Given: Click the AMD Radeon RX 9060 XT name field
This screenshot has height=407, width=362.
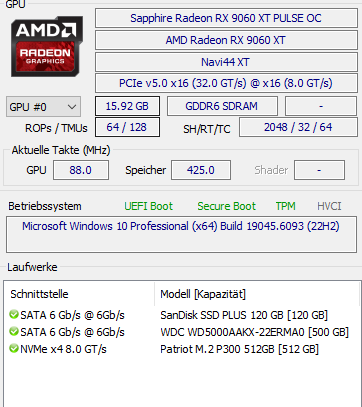Looking at the screenshot, I should 226,40.
